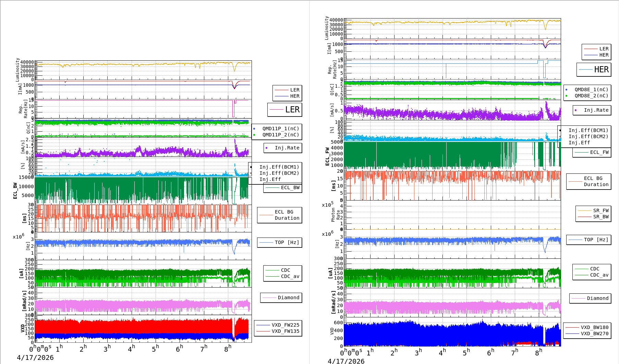Click the 6h tick on right time axis

[490, 352]
